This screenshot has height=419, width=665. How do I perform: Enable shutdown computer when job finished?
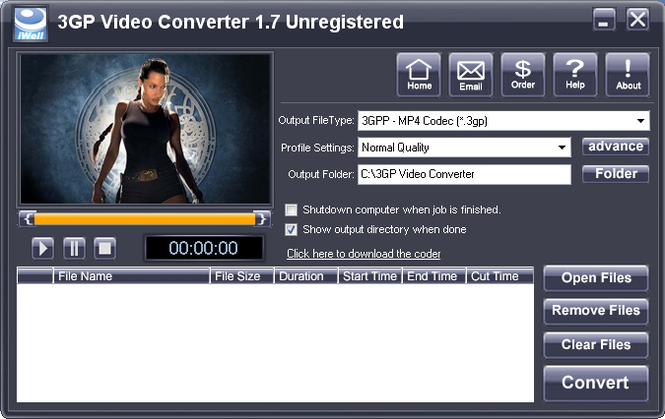pyautogui.click(x=291, y=210)
